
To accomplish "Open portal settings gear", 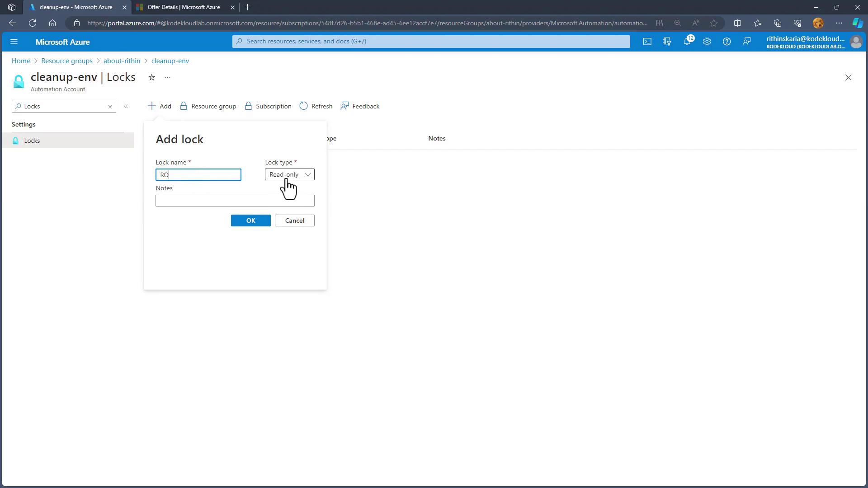I will click(707, 42).
